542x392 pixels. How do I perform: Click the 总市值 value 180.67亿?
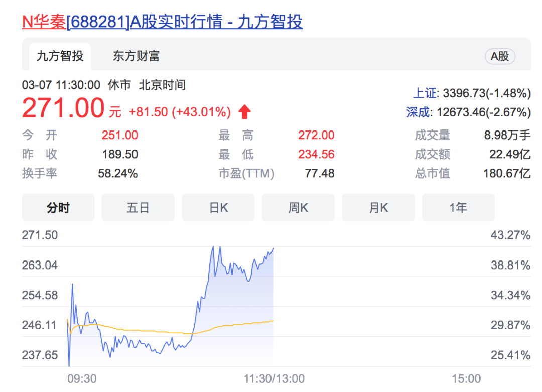point(506,173)
